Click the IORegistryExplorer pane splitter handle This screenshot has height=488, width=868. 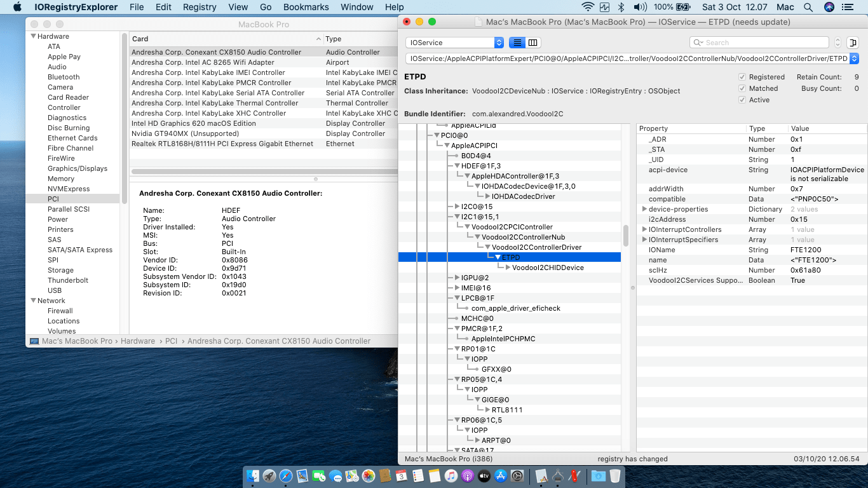[x=632, y=288]
